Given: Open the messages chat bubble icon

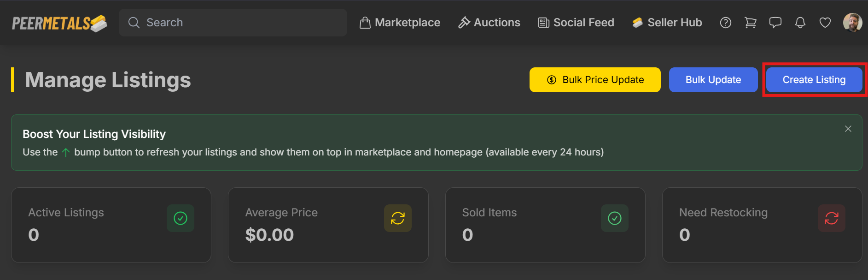Looking at the screenshot, I should [x=775, y=23].
